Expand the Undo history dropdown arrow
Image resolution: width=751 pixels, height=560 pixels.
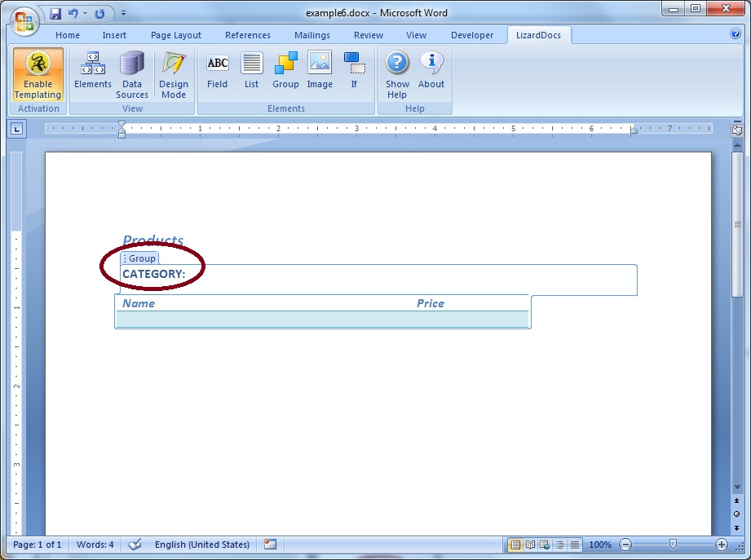(86, 14)
